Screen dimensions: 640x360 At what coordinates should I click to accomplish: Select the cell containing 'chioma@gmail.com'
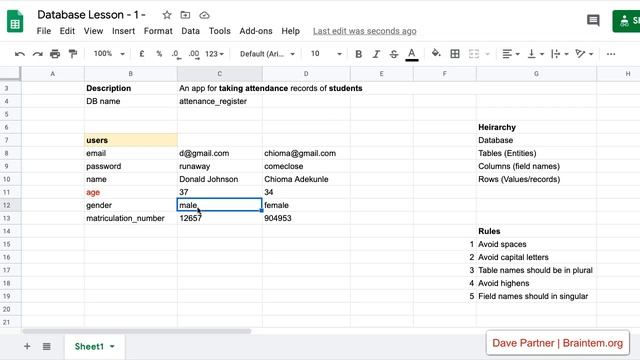[x=306, y=153]
